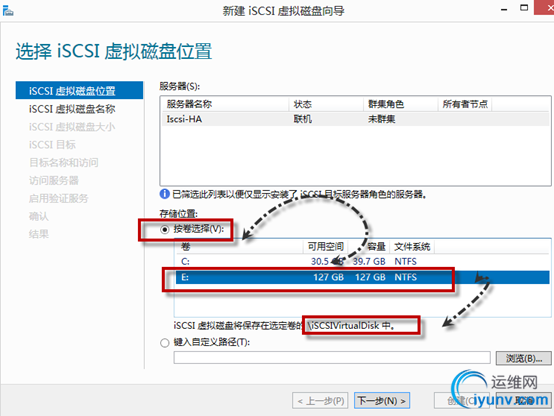This screenshot has width=554, height=416.
Task: Open the 访问服务器 wizard step
Action: pyautogui.click(x=54, y=181)
